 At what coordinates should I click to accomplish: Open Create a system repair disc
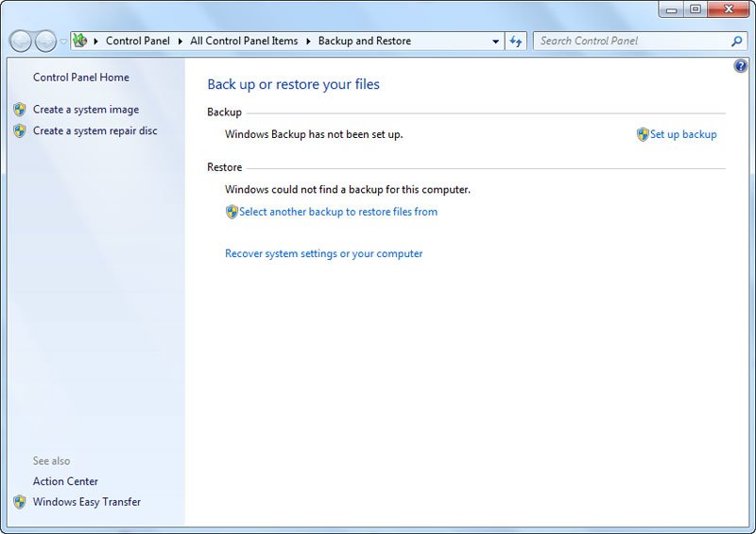point(94,130)
